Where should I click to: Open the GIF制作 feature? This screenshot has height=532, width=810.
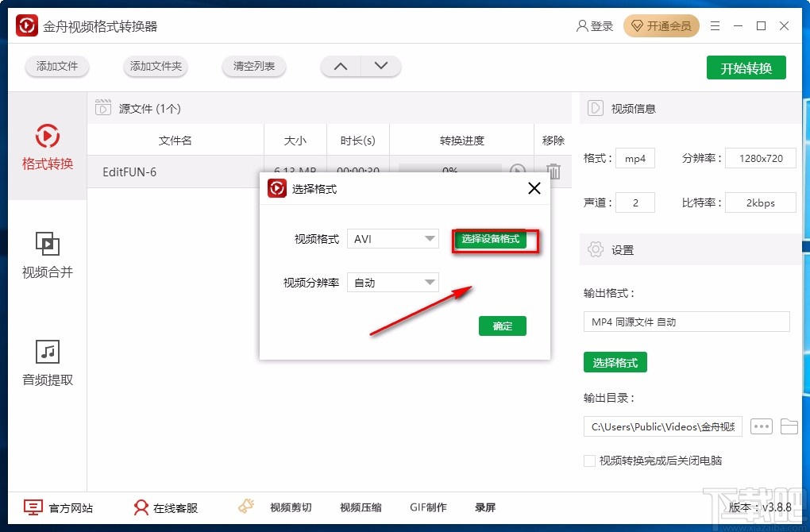pyautogui.click(x=428, y=507)
